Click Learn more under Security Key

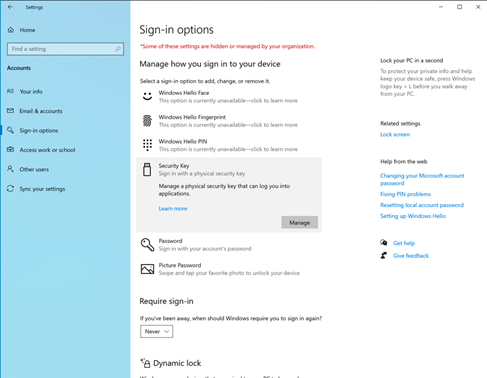click(173, 208)
